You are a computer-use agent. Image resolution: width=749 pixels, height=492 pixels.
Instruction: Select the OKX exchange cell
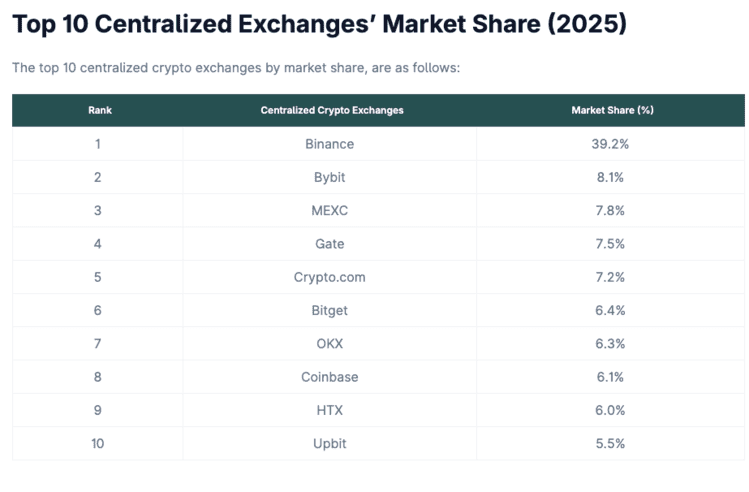click(330, 344)
